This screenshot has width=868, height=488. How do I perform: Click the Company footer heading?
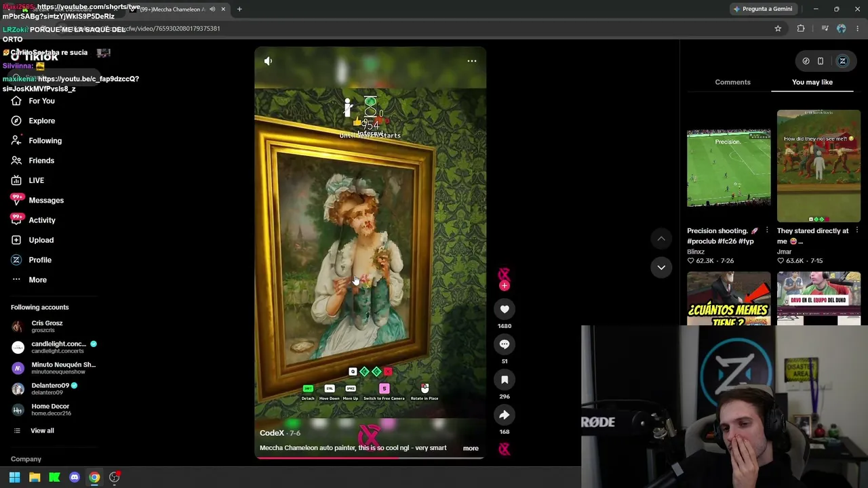pos(26,459)
